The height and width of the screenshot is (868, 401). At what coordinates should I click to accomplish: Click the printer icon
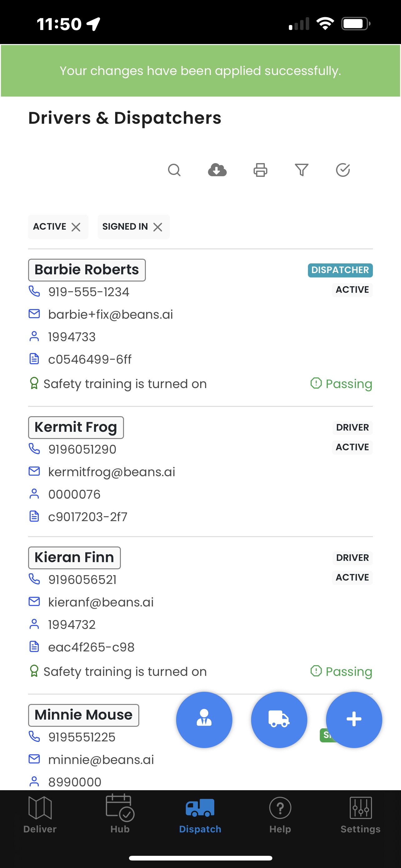(260, 170)
